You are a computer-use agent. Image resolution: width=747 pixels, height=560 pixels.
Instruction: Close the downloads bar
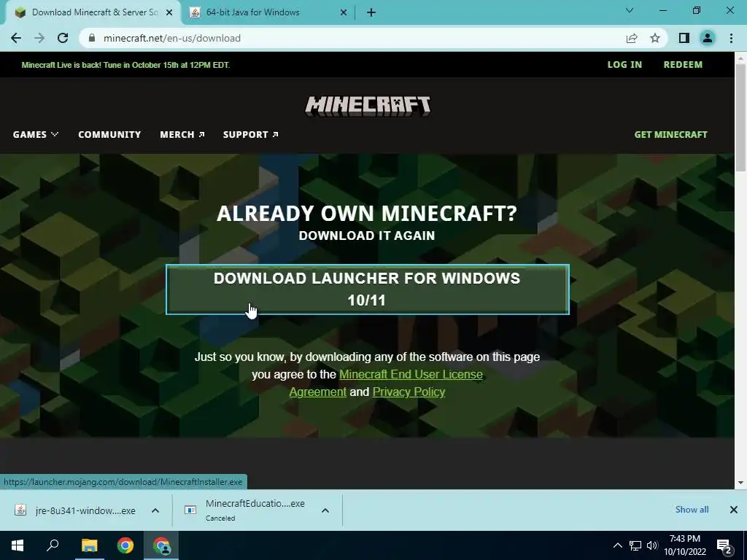click(734, 510)
